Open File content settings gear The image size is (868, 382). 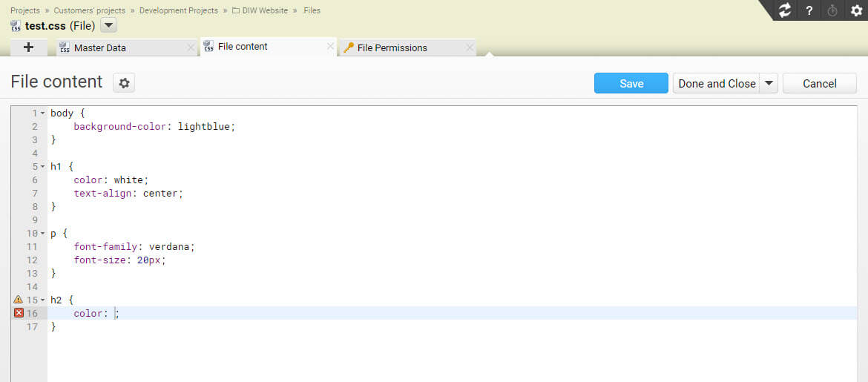pyautogui.click(x=124, y=83)
